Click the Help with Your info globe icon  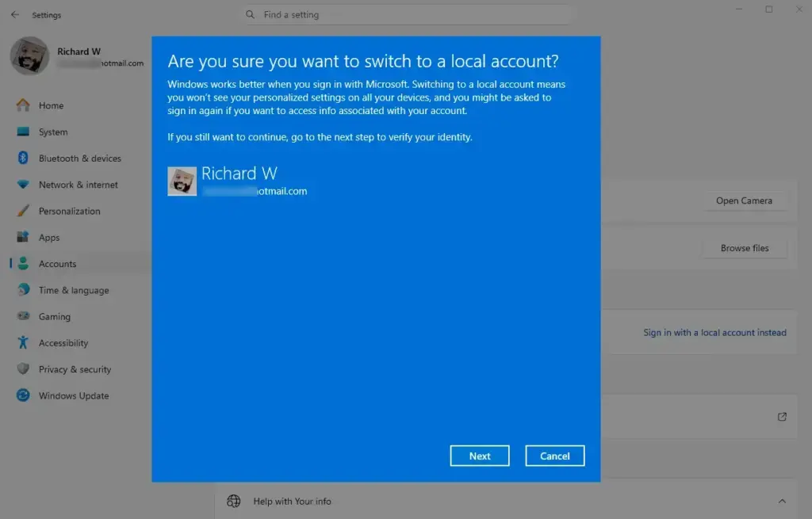pyautogui.click(x=234, y=501)
